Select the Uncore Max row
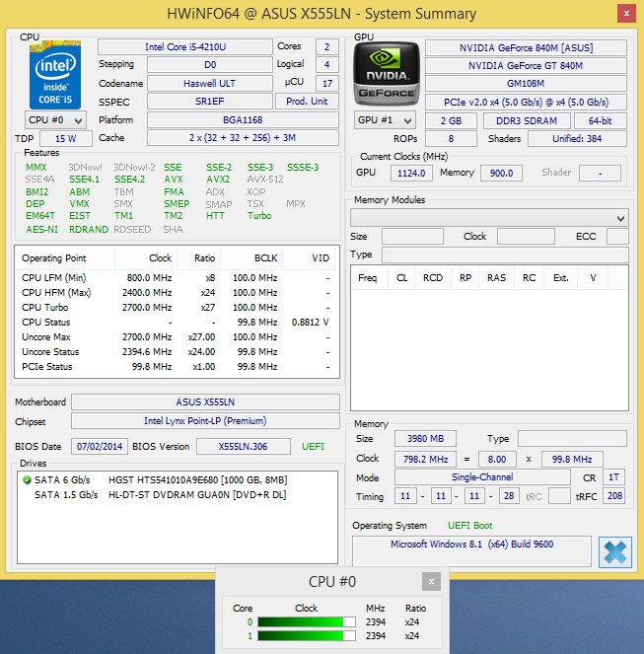 (x=177, y=337)
